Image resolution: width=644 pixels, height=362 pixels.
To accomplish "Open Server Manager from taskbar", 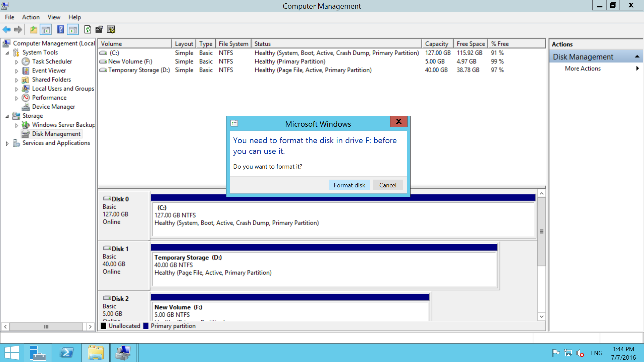I will tap(38, 353).
